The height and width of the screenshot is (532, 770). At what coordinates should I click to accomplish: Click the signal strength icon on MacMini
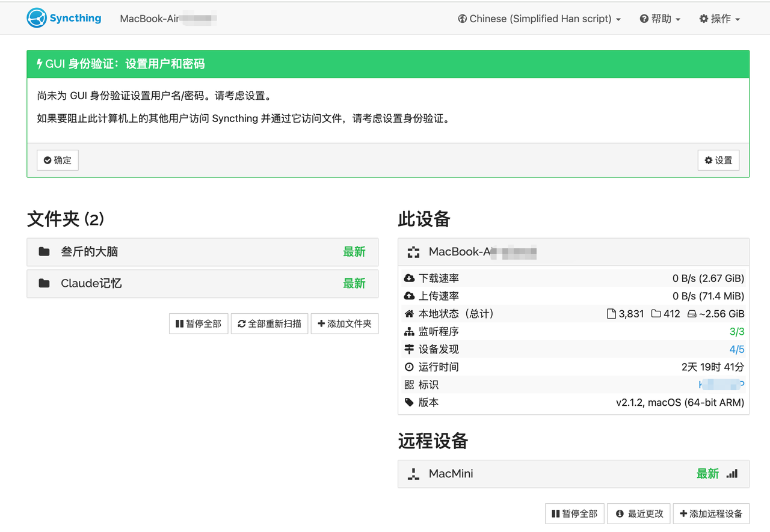pos(731,474)
